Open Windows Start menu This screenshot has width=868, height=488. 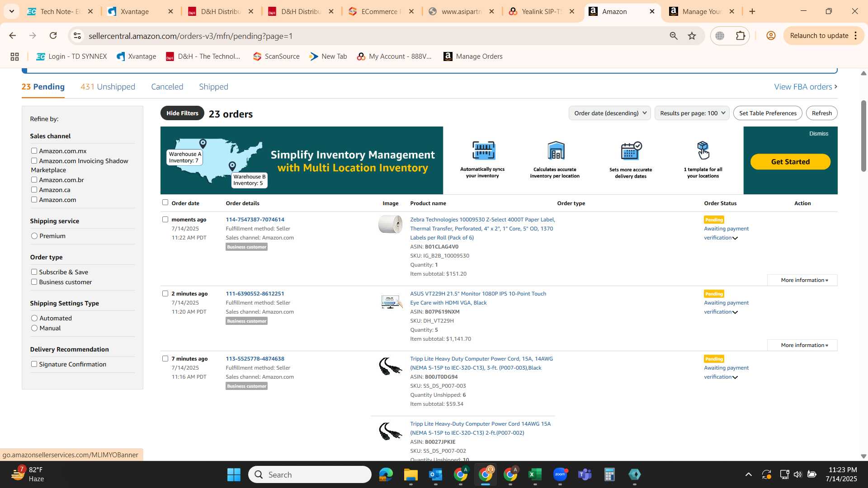click(x=234, y=474)
